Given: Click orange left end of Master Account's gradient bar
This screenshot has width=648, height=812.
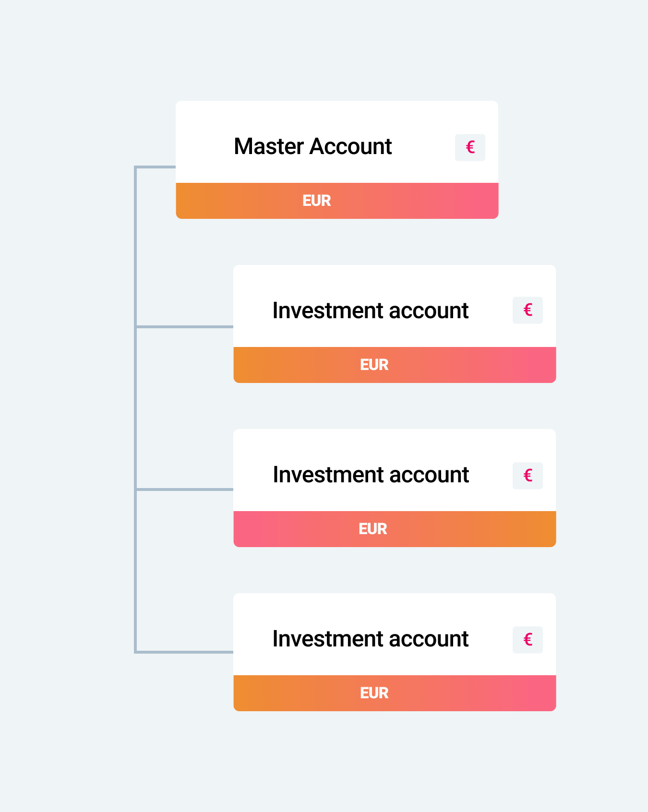Looking at the screenshot, I should tap(192, 201).
